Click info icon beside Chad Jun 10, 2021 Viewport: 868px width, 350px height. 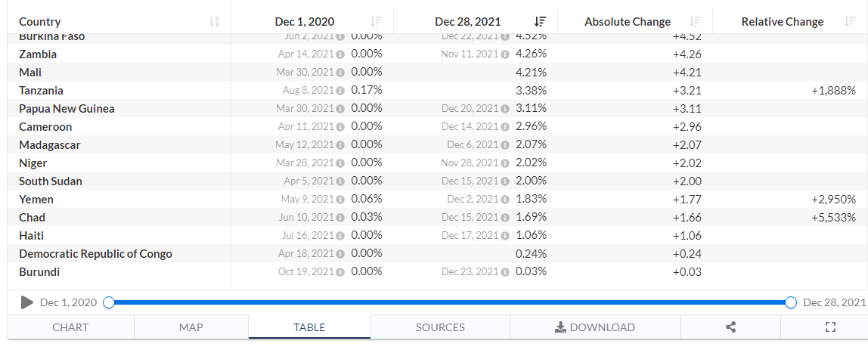pos(340,218)
